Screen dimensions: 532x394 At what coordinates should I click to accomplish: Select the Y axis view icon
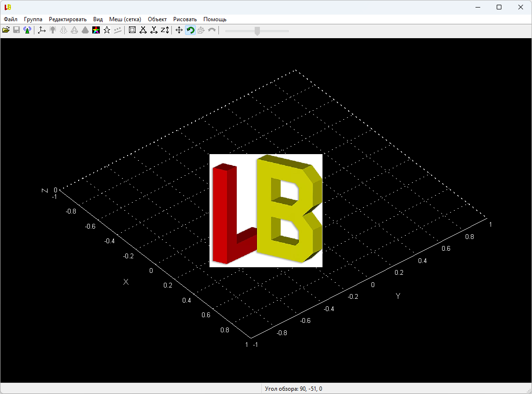coord(154,30)
